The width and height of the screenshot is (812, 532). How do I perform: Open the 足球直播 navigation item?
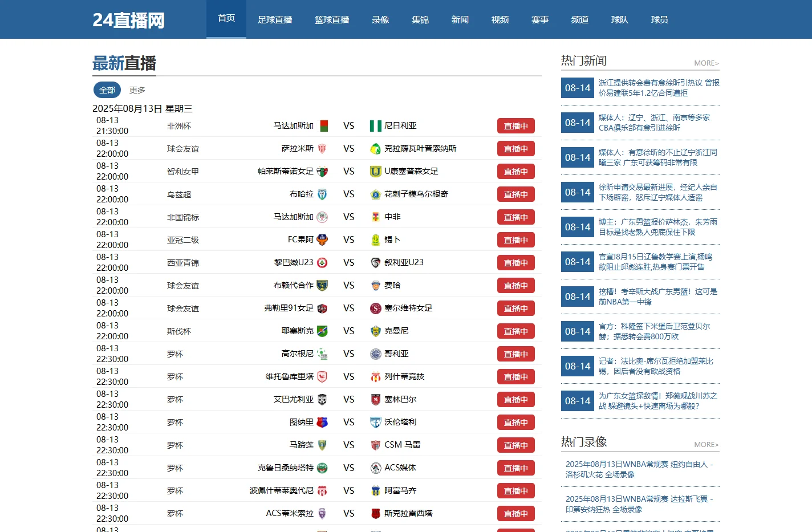tap(275, 19)
